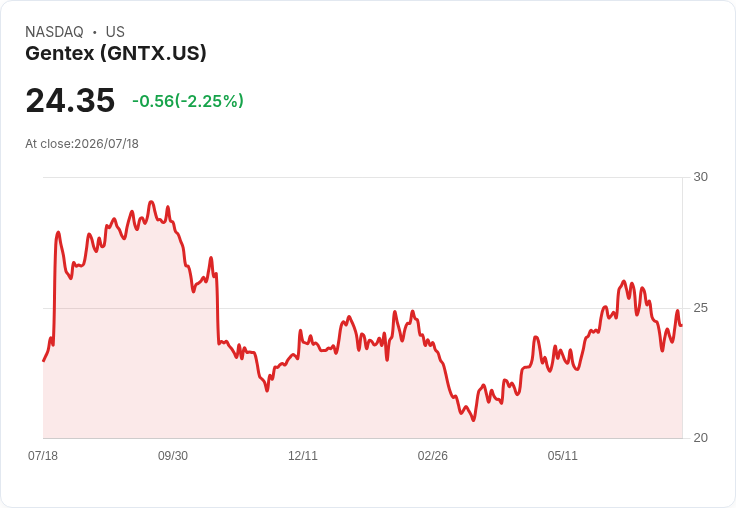Click the 07/18 date axis label
This screenshot has height=508, width=736.
pos(43,456)
